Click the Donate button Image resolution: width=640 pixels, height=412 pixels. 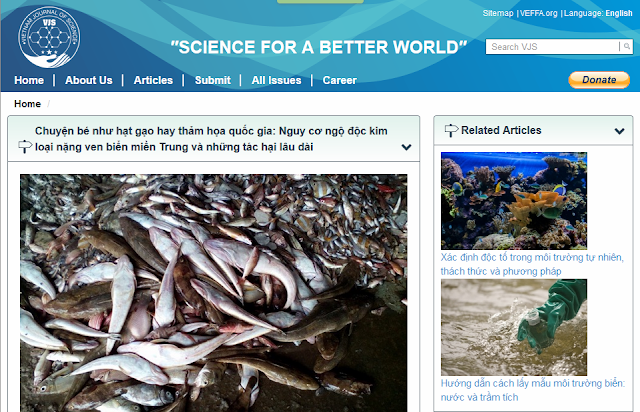(599, 80)
